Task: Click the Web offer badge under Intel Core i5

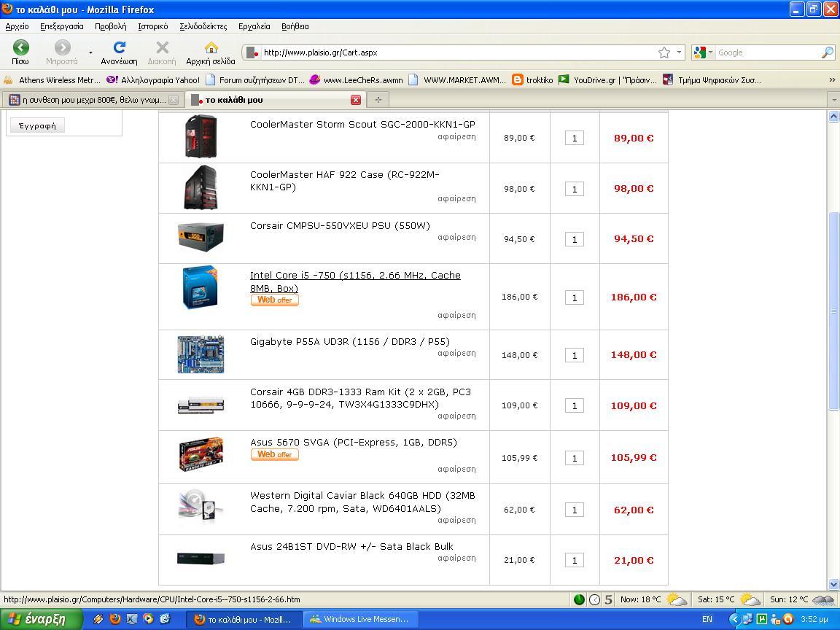Action: [274, 300]
